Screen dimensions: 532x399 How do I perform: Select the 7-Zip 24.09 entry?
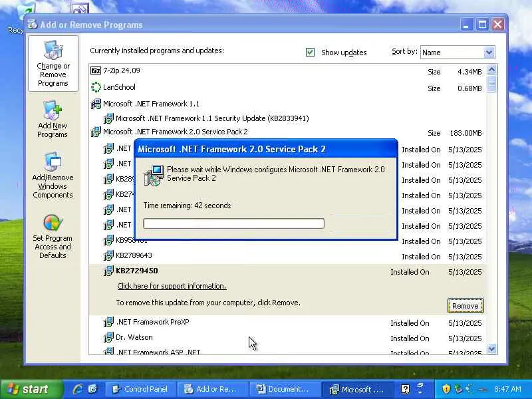click(x=287, y=71)
